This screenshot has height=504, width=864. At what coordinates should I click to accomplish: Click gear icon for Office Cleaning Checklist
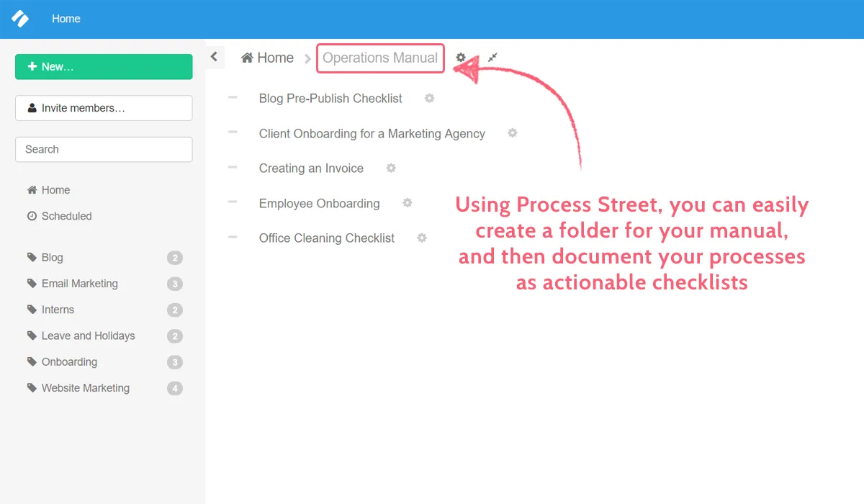tap(422, 238)
